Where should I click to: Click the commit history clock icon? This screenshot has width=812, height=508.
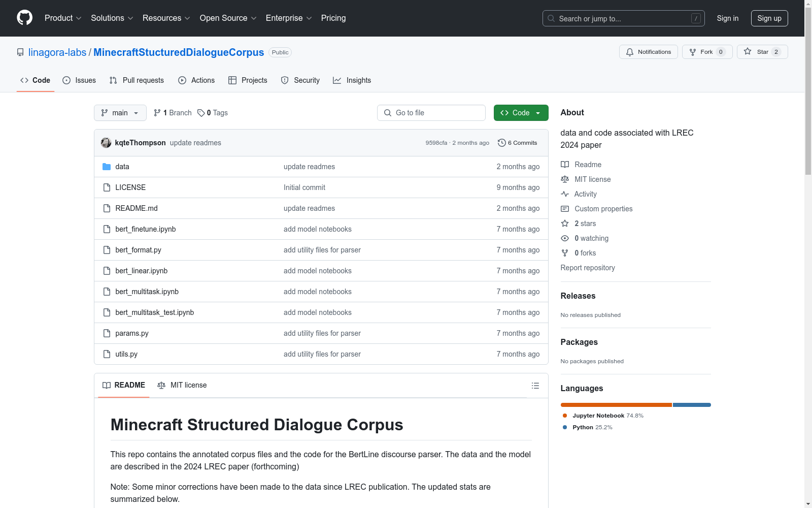coord(502,143)
